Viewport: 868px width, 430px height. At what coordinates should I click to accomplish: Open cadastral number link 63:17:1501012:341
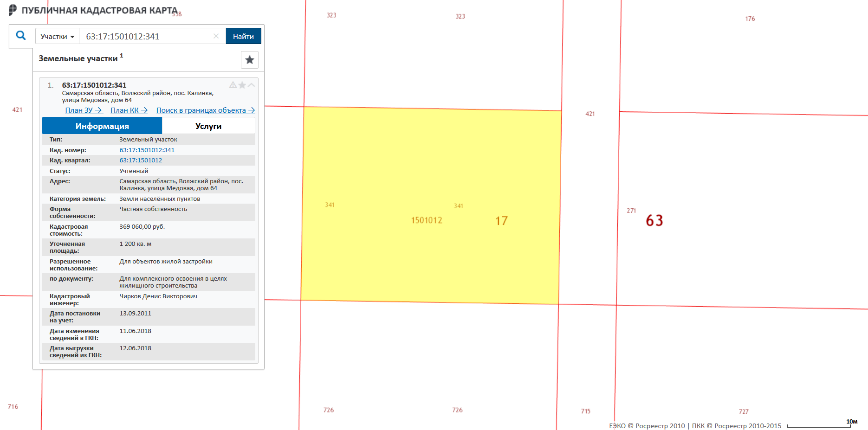click(x=147, y=150)
